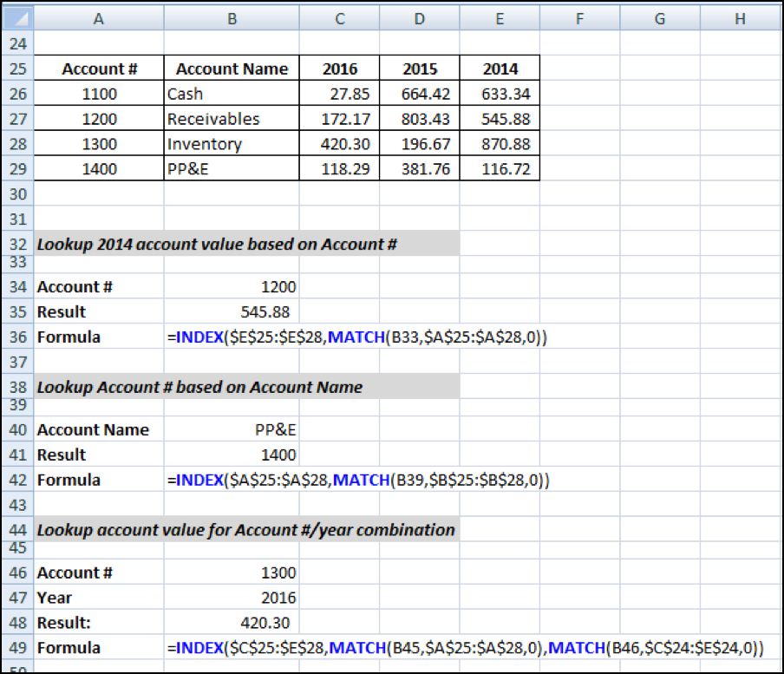
Task: Click the "Account Name" label in row 40
Action: 93,429
